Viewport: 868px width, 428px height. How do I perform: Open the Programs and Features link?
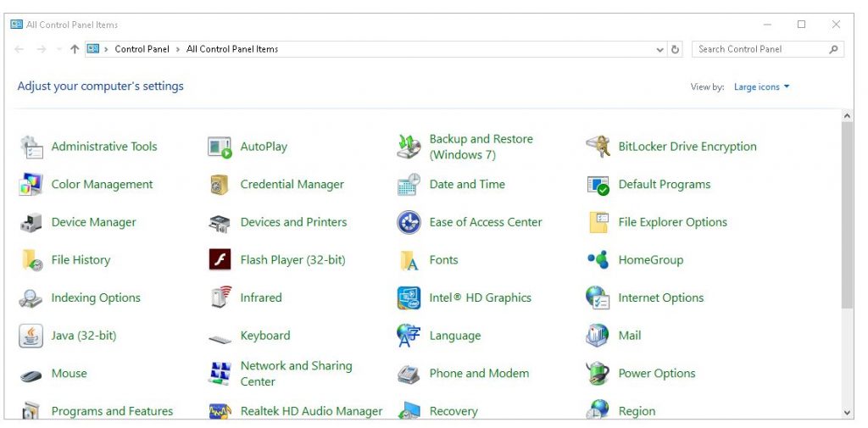[x=113, y=411]
